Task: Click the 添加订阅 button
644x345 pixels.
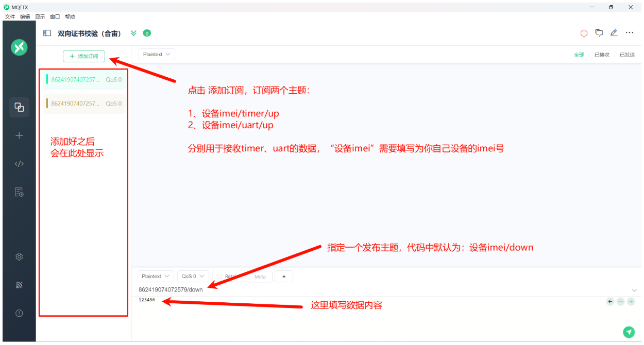Action: pyautogui.click(x=84, y=56)
